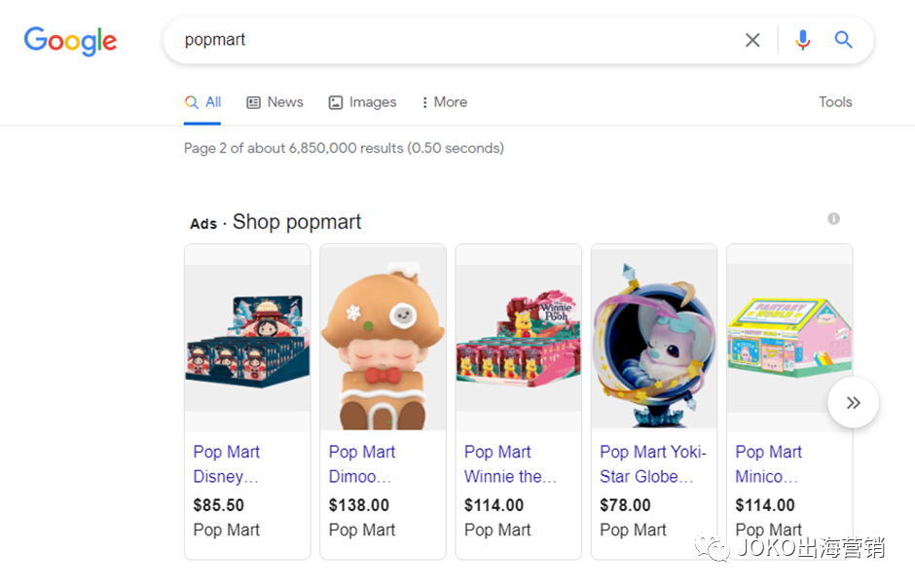Image resolution: width=915 pixels, height=588 pixels.
Task: Click the Dimoo gingerbread figure image
Action: tap(383, 346)
